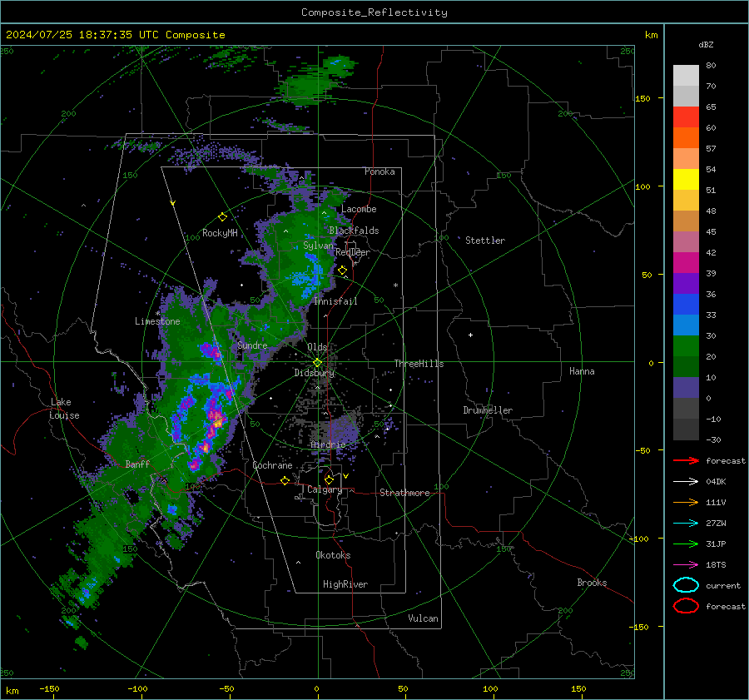749x700 pixels.
Task: Click the Limestone label
Action: [x=157, y=321]
